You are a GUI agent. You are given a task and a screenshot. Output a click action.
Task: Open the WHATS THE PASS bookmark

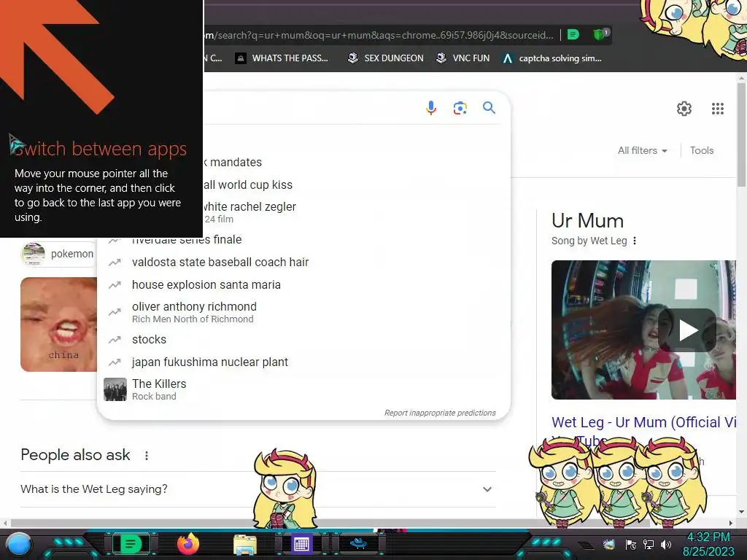[x=282, y=58]
